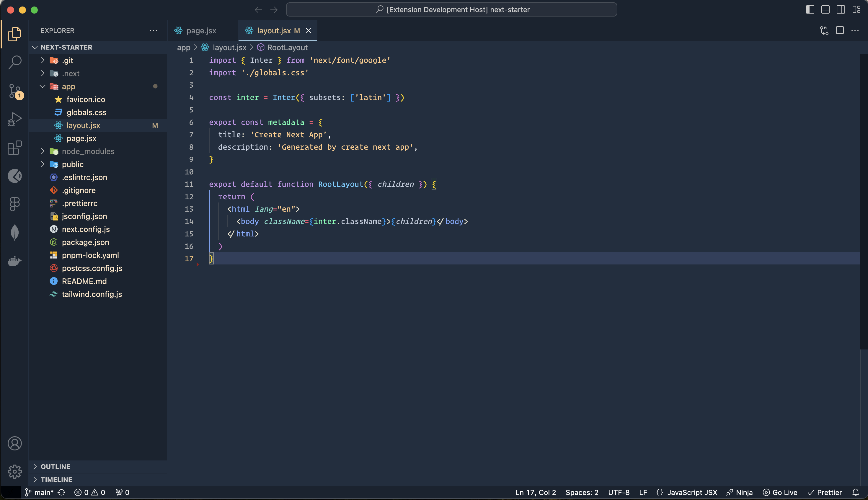Click the Manage settings gear icon

tap(14, 471)
